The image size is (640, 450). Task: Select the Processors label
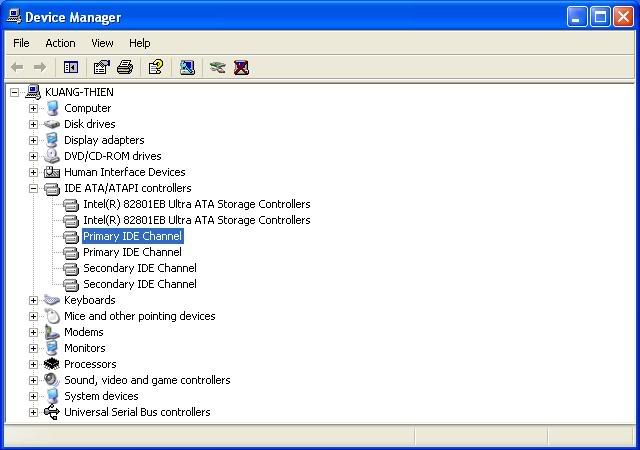coord(90,364)
